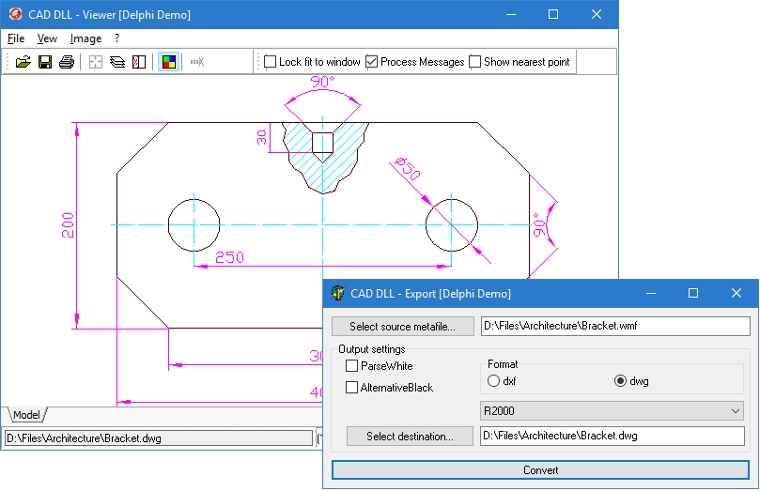Click the Open file folder icon
This screenshot has width=760, height=491.
(23, 62)
